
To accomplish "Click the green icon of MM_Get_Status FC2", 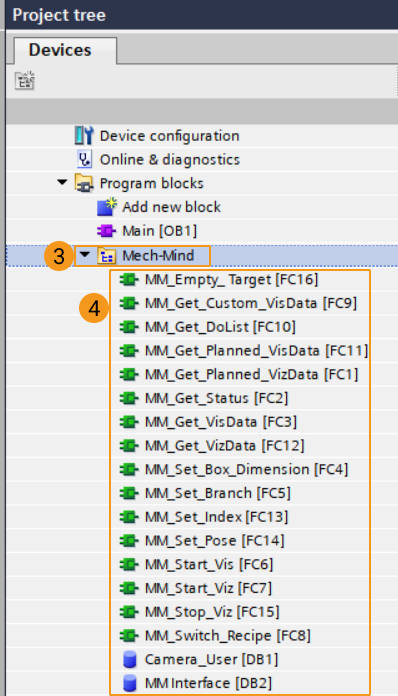I will pyautogui.click(x=129, y=398).
